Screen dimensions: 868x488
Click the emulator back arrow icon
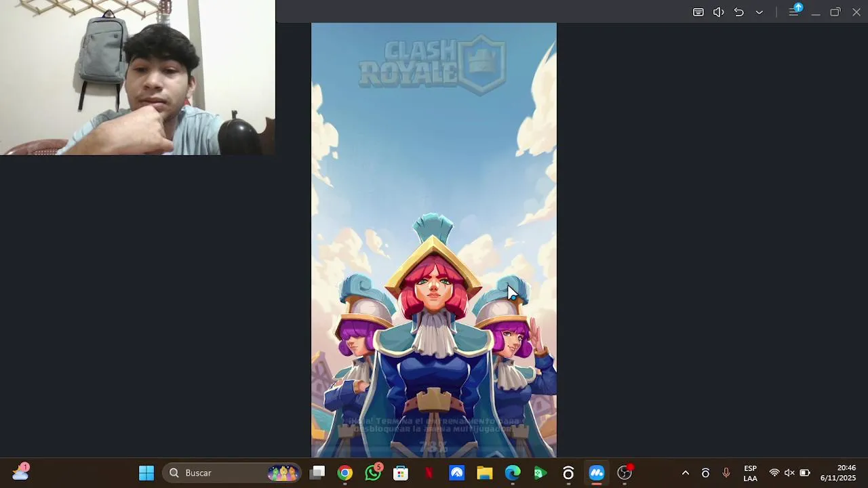pos(738,12)
